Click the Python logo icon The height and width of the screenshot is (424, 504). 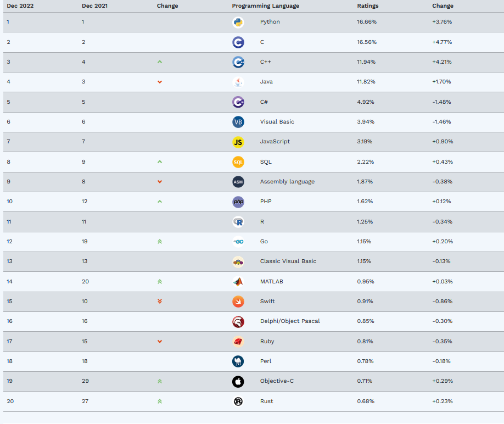[238, 22]
